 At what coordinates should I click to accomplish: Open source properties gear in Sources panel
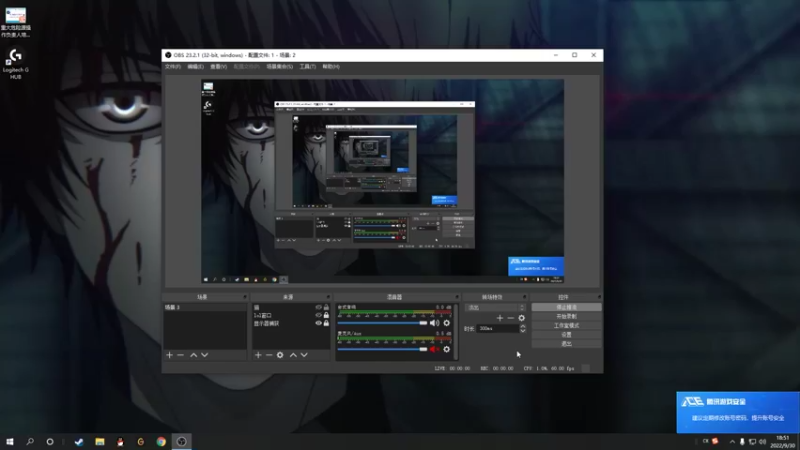pyautogui.click(x=280, y=355)
